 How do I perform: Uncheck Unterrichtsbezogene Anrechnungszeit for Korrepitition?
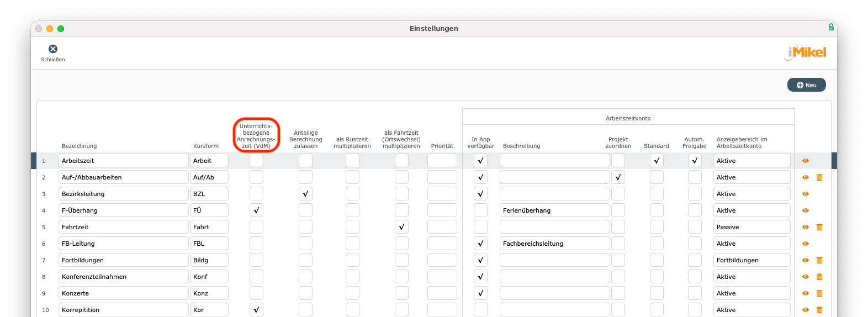tap(256, 310)
